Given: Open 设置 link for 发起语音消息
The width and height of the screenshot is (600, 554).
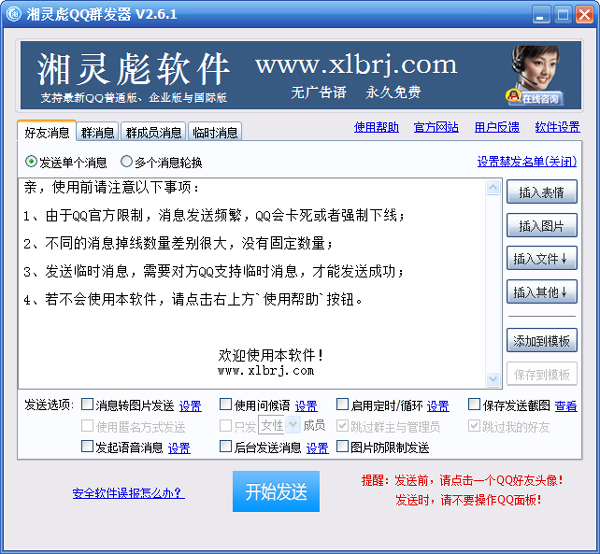Looking at the screenshot, I should pyautogui.click(x=179, y=448).
